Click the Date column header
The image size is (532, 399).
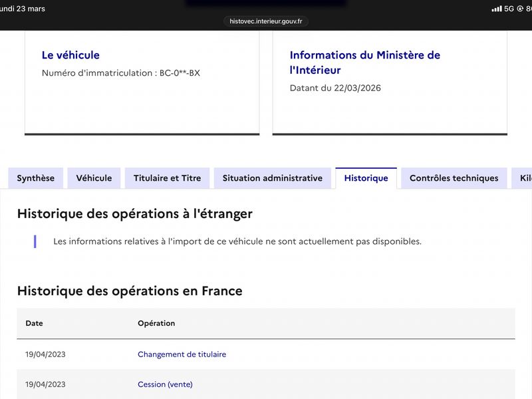pos(35,323)
